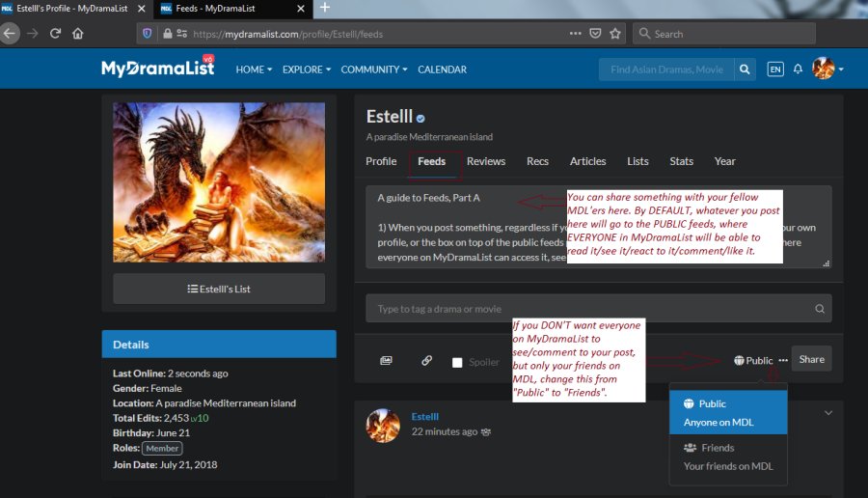Screen dimensions: 868x498
Task: Open page actions three-dot menu in address bar
Action: click(575, 33)
